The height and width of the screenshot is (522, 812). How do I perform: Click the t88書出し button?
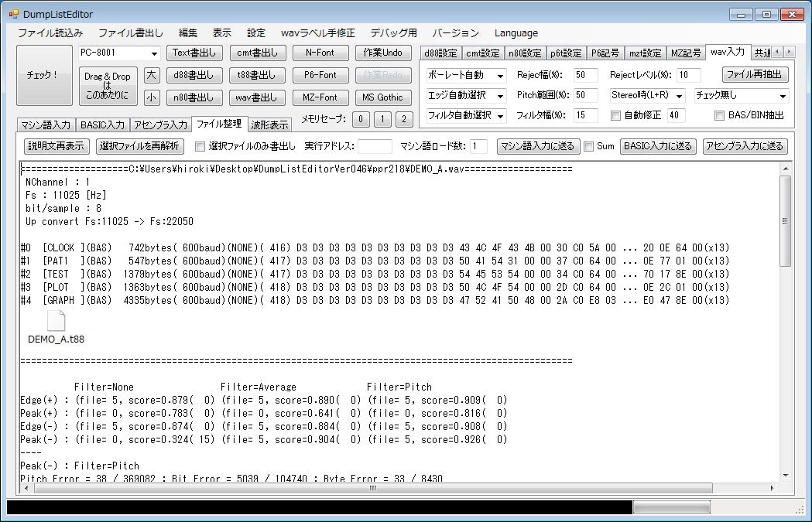(x=257, y=75)
